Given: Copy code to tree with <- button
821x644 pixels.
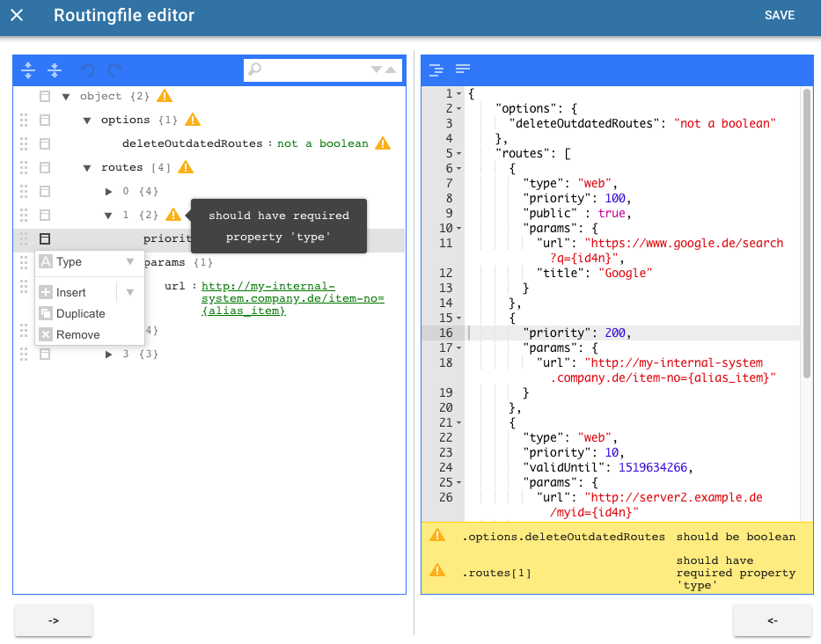Looking at the screenshot, I should (773, 620).
